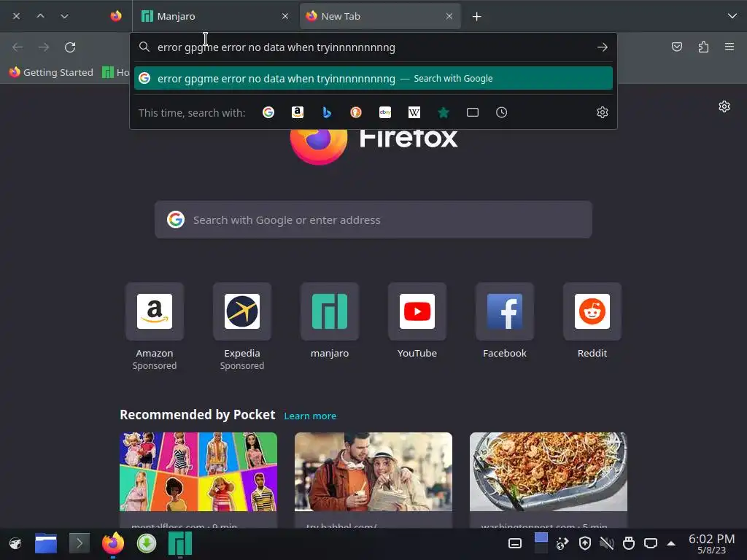Switch virtual desktop using the pager

[541, 542]
